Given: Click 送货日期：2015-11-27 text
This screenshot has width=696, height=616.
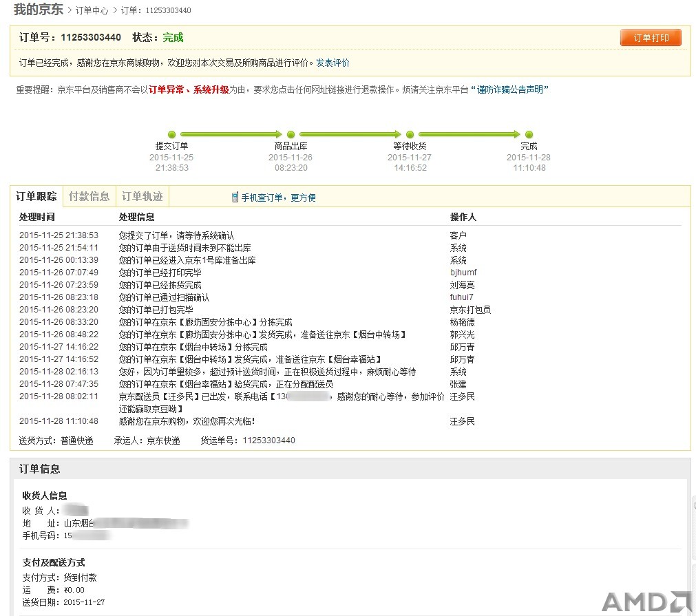Looking at the screenshot, I should point(63,603).
